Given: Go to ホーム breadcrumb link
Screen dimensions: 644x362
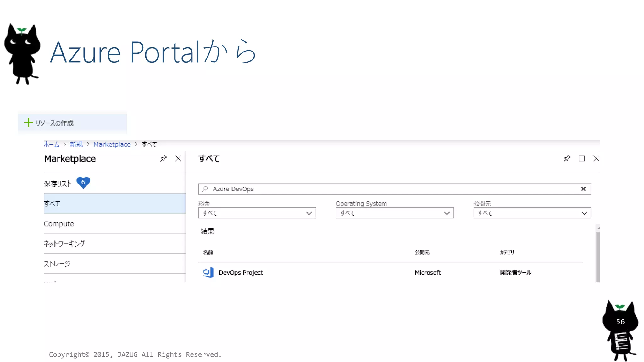Looking at the screenshot, I should click(52, 144).
